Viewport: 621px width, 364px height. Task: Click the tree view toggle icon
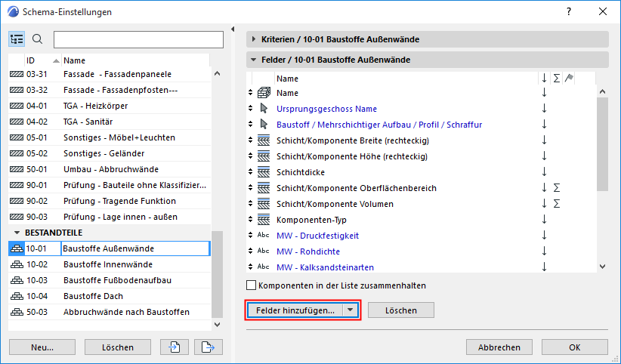click(x=17, y=39)
